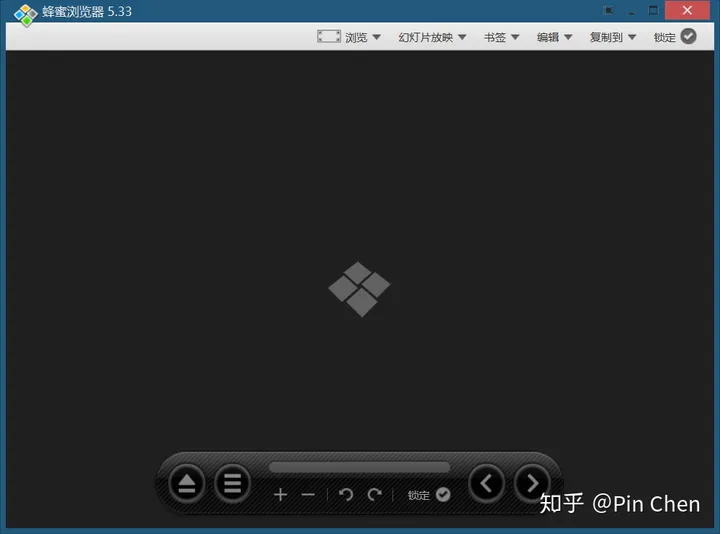This screenshot has height=534, width=720.
Task: Expand the 复制到 dropdown arrow
Action: point(633,38)
